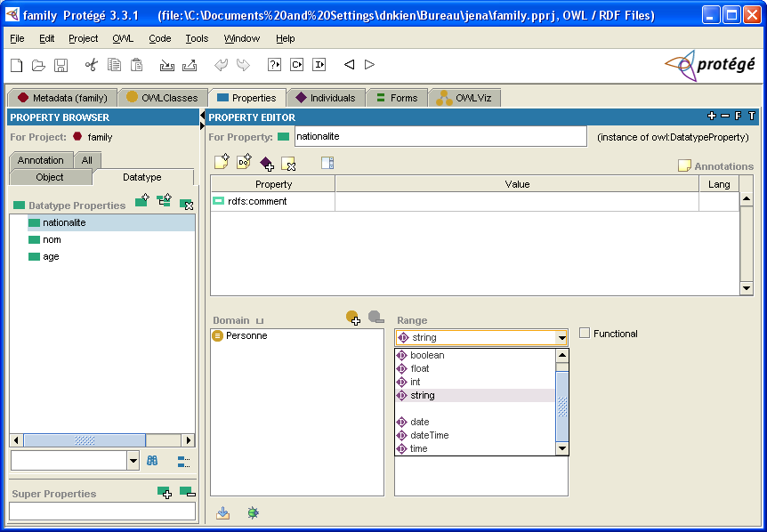The image size is (767, 532).
Task: Navigate back with the left triangle
Action: click(x=350, y=65)
